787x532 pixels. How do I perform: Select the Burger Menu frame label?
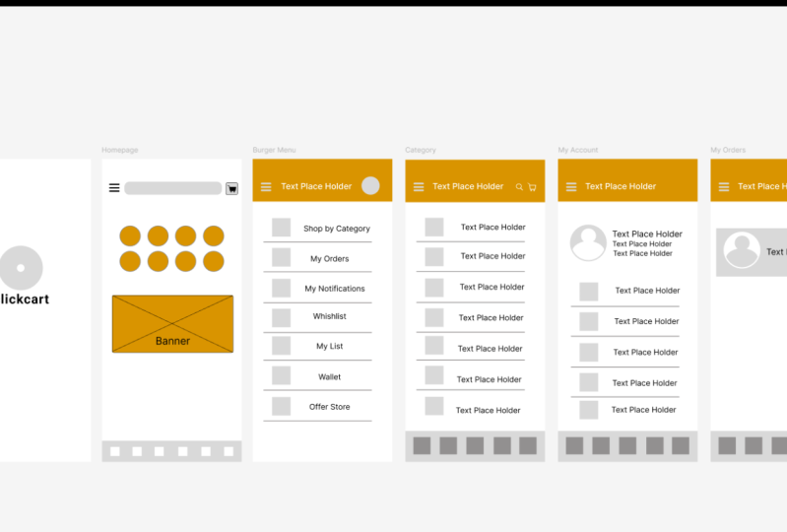(x=274, y=150)
